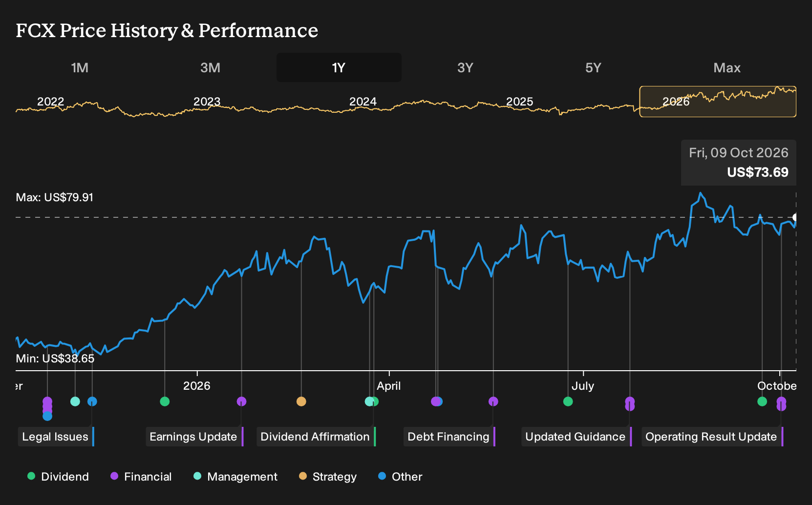Click the Min: US$38.65 label
This screenshot has height=505, width=812.
pos(55,358)
